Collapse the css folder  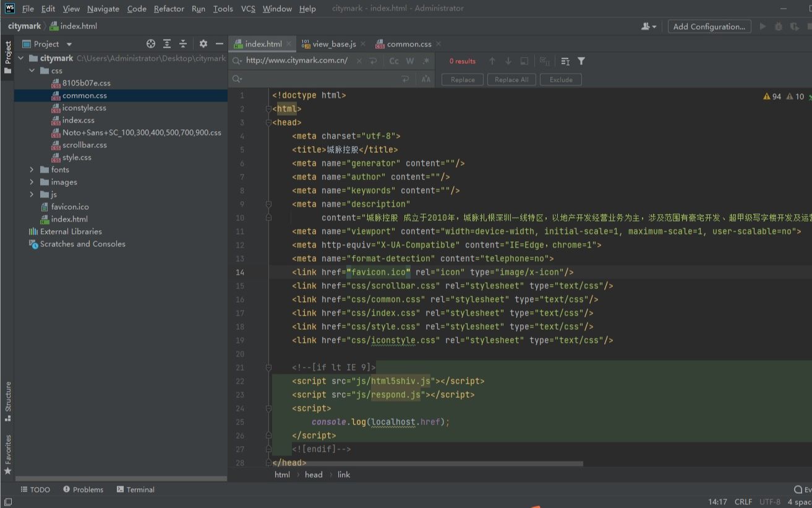(32, 71)
